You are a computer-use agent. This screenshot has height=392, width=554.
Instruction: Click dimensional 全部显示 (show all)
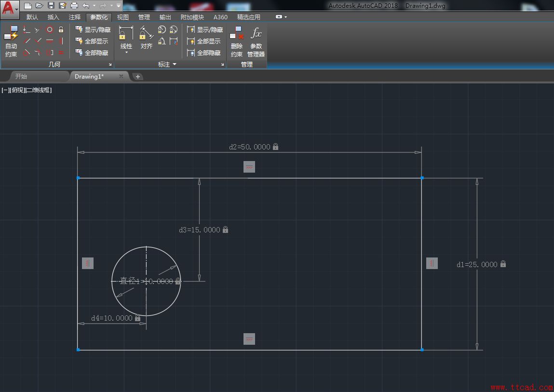point(204,41)
